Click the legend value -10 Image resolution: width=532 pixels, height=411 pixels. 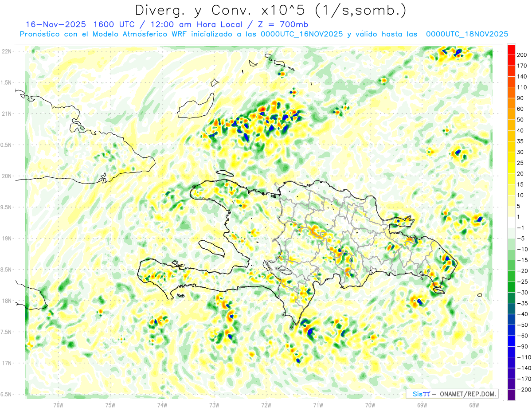coord(523,249)
